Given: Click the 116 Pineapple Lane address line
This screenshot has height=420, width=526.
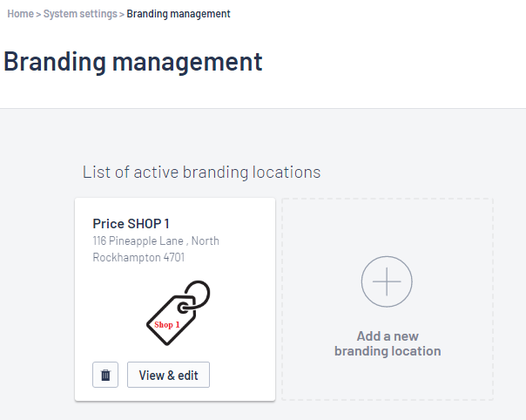Looking at the screenshot, I should coord(156,240).
